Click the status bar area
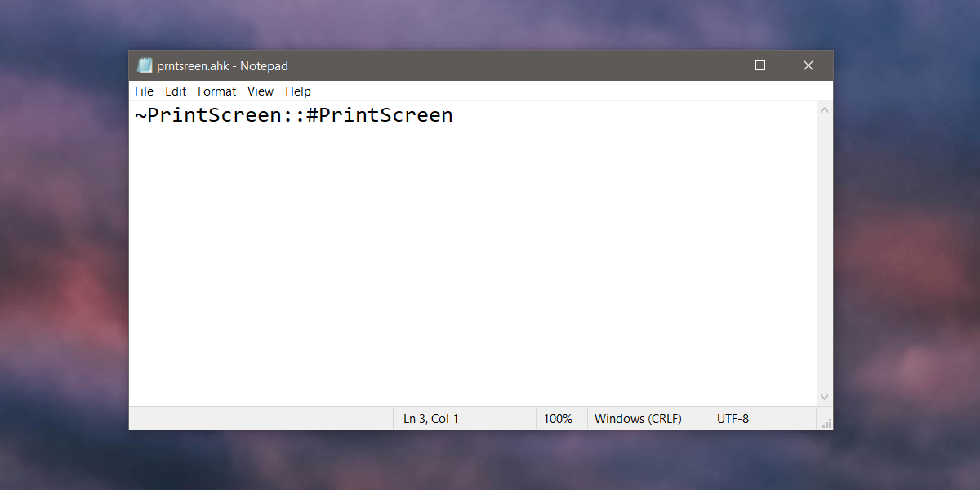The image size is (980, 490). coord(261,418)
